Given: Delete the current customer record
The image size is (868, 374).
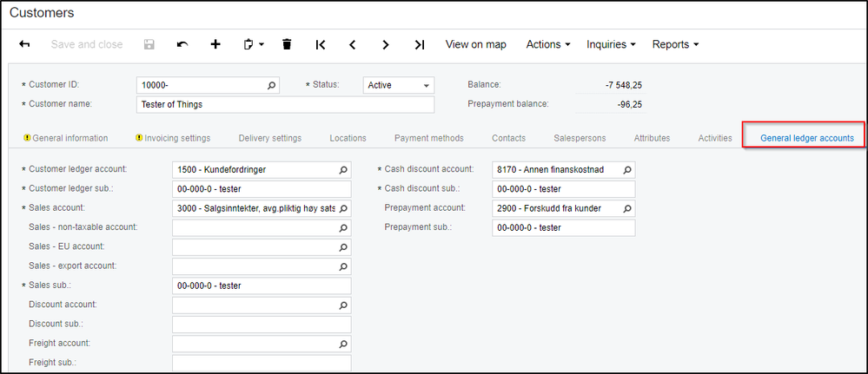Looking at the screenshot, I should pos(287,44).
